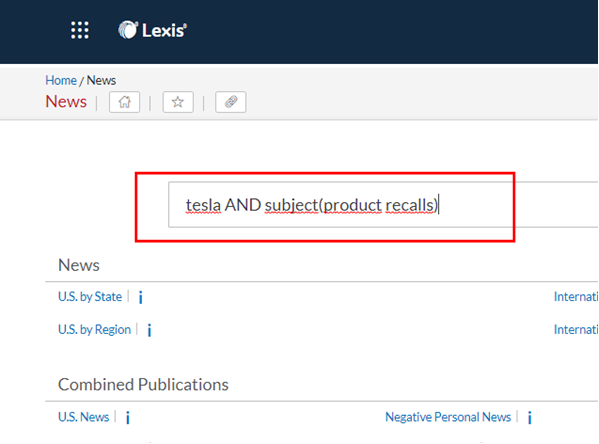Click the star favorites icon button
Screen dimensions: 599x444
(x=178, y=102)
